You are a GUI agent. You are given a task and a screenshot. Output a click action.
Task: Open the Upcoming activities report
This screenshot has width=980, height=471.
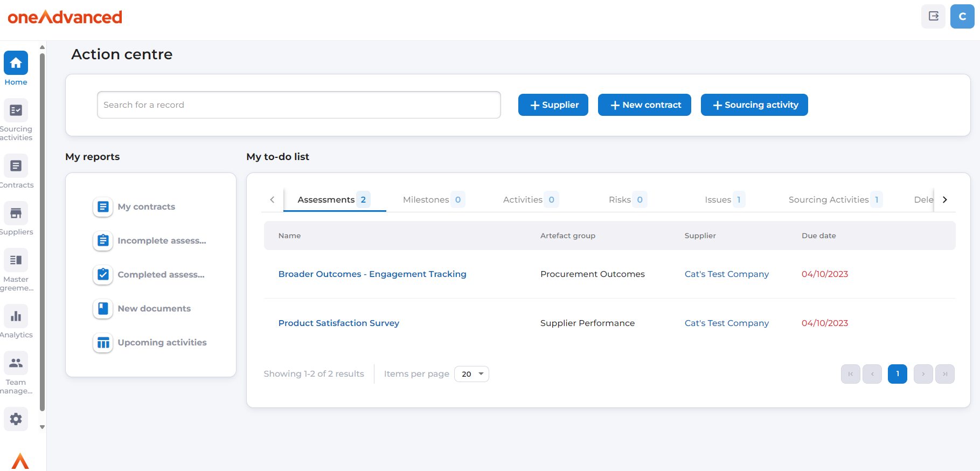(x=162, y=343)
